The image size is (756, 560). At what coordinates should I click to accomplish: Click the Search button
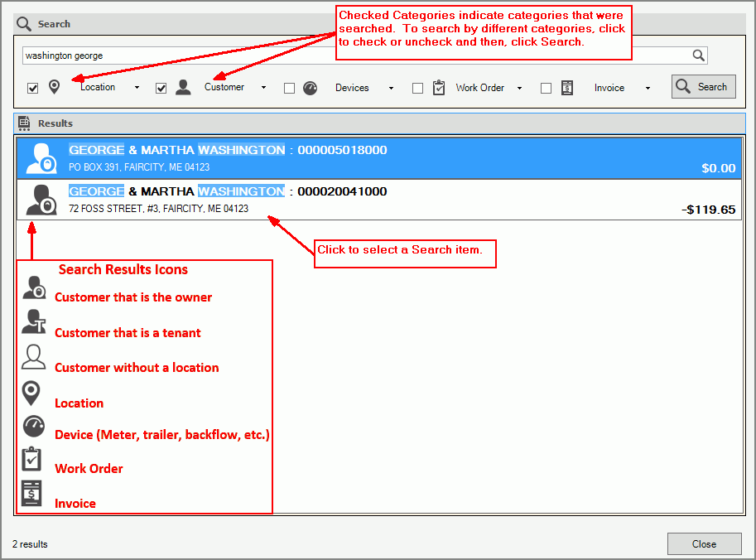point(704,87)
